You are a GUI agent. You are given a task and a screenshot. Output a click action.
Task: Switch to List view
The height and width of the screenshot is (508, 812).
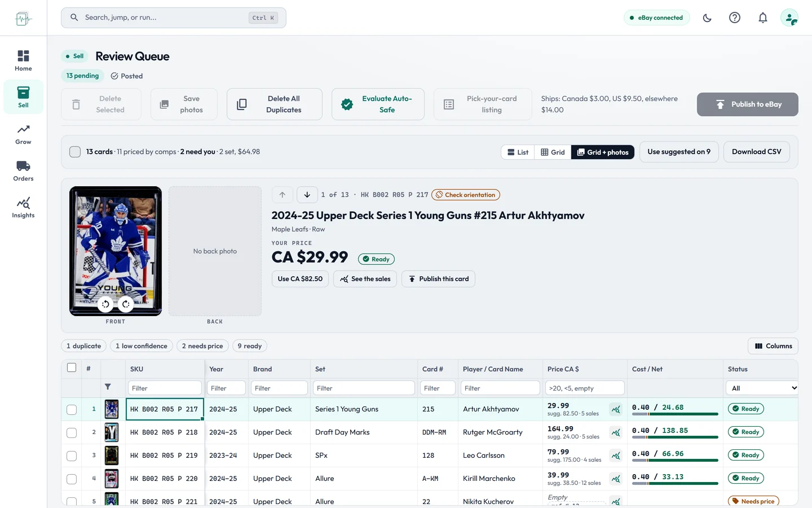pyautogui.click(x=518, y=152)
